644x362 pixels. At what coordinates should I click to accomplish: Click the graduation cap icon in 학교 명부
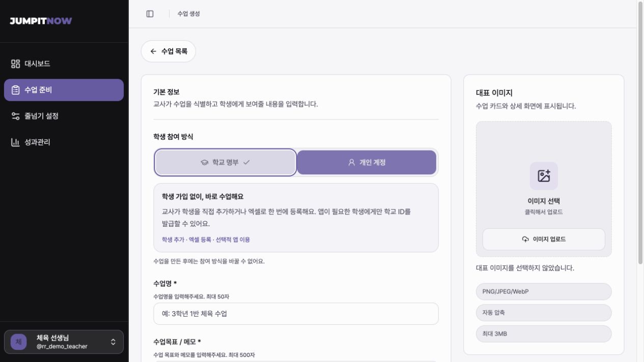point(205,162)
